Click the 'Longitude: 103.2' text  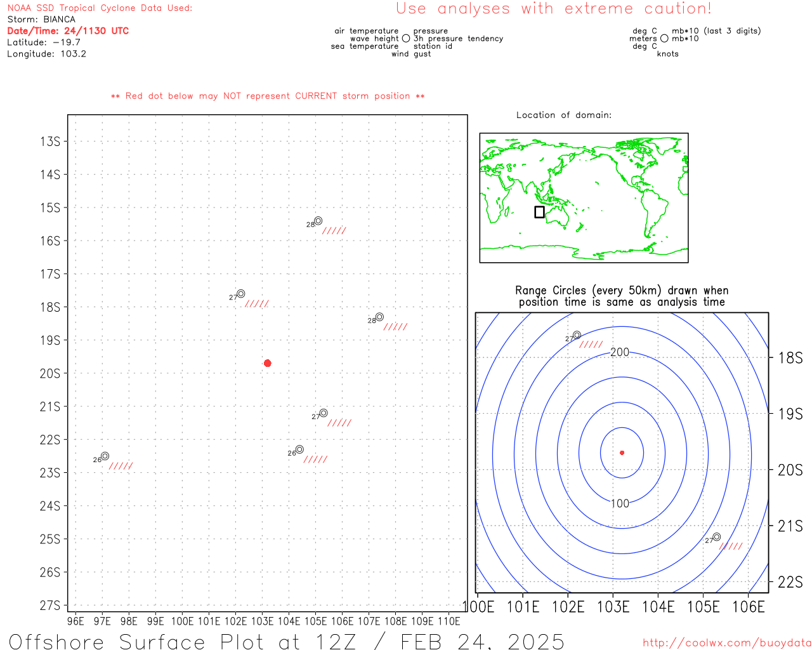(x=46, y=54)
